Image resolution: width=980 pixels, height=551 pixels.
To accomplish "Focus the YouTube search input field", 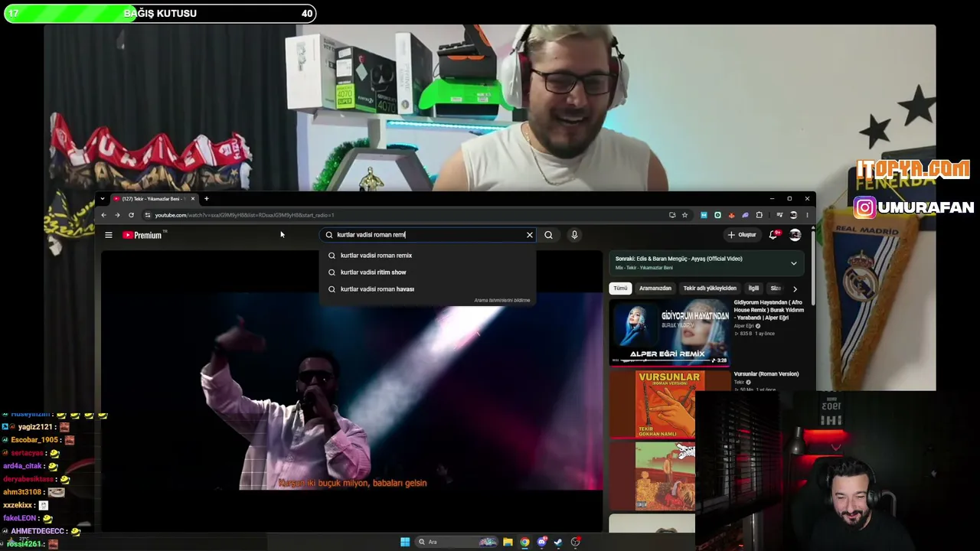I will pyautogui.click(x=429, y=235).
